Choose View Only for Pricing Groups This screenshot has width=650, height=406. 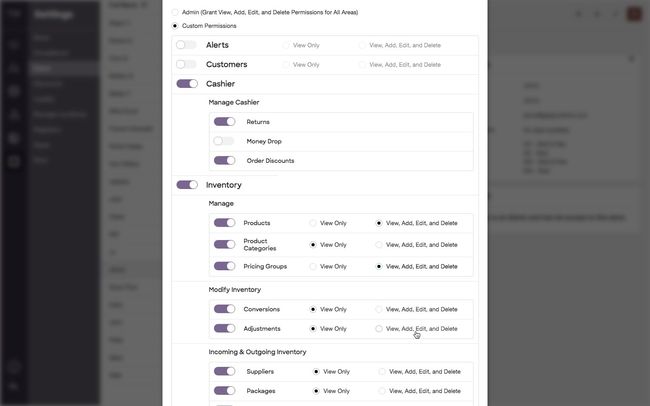(x=313, y=266)
